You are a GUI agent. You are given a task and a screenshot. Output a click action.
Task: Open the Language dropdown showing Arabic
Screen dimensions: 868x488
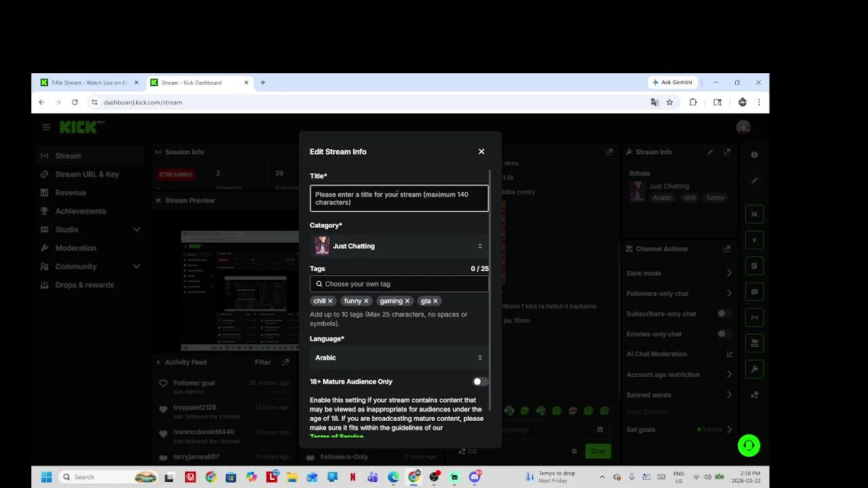click(399, 358)
